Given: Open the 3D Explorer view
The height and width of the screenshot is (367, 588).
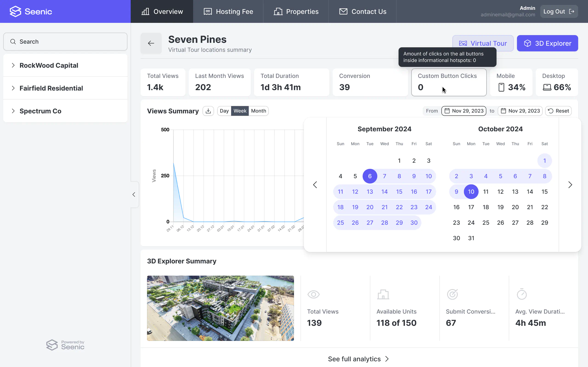Looking at the screenshot, I should click(x=547, y=43).
